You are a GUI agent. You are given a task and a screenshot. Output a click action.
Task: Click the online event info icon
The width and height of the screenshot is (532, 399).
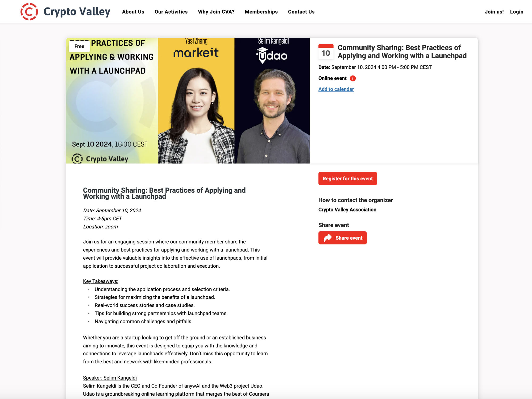pos(353,78)
